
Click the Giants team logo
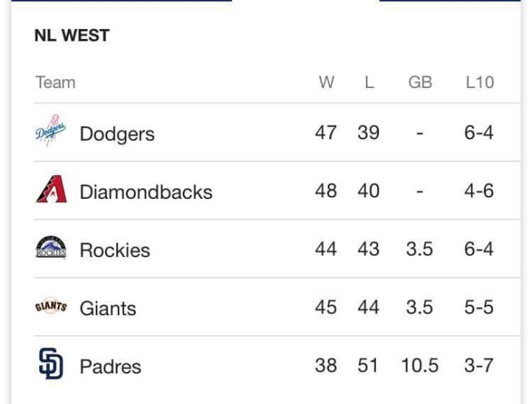point(51,307)
